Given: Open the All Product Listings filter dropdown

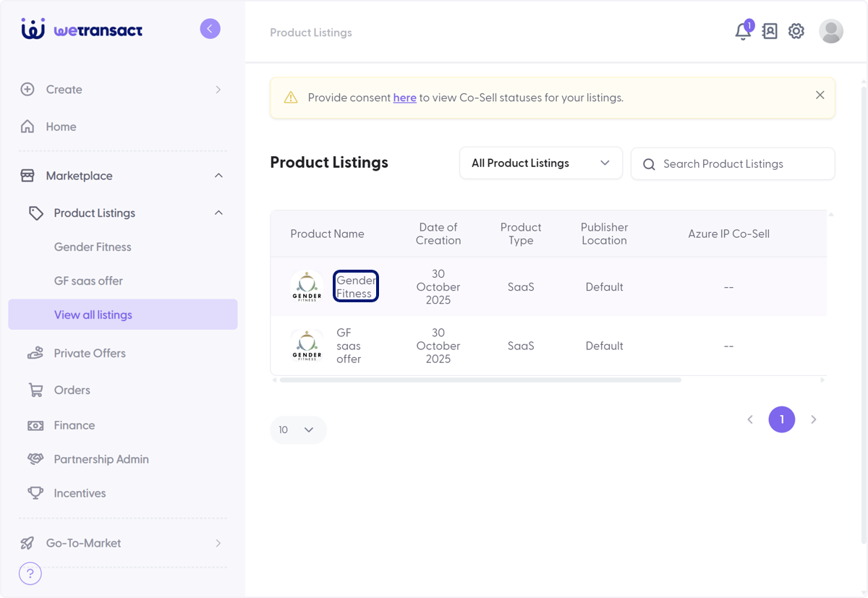Looking at the screenshot, I should click(541, 163).
